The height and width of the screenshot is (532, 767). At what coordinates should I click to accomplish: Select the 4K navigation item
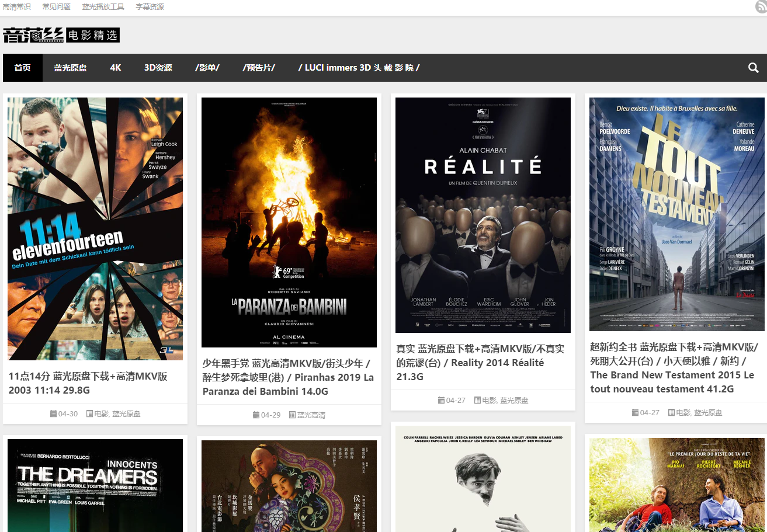click(x=116, y=68)
